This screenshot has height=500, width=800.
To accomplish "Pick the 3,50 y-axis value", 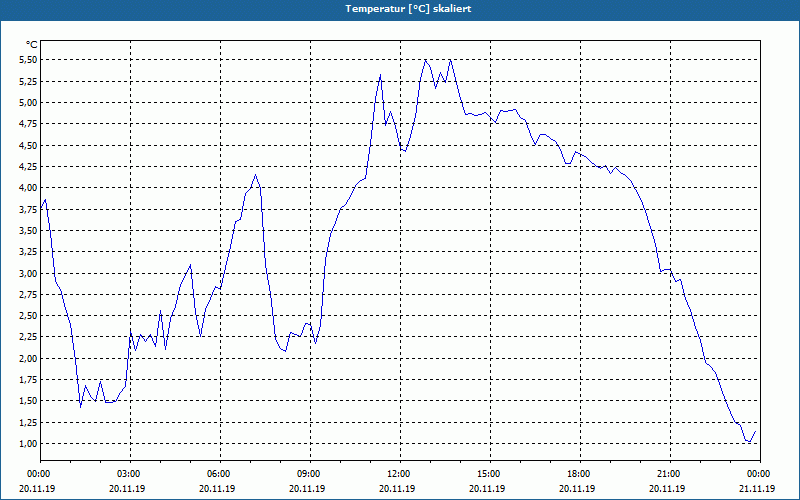I will click(x=28, y=231).
